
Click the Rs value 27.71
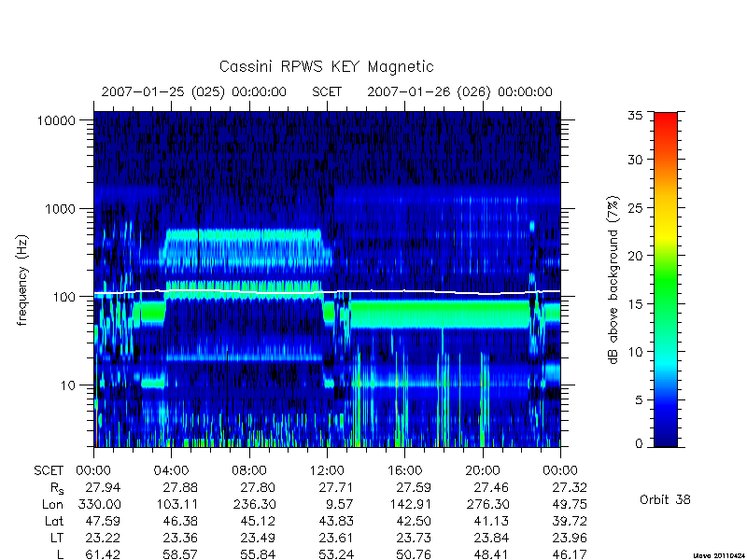(336, 487)
